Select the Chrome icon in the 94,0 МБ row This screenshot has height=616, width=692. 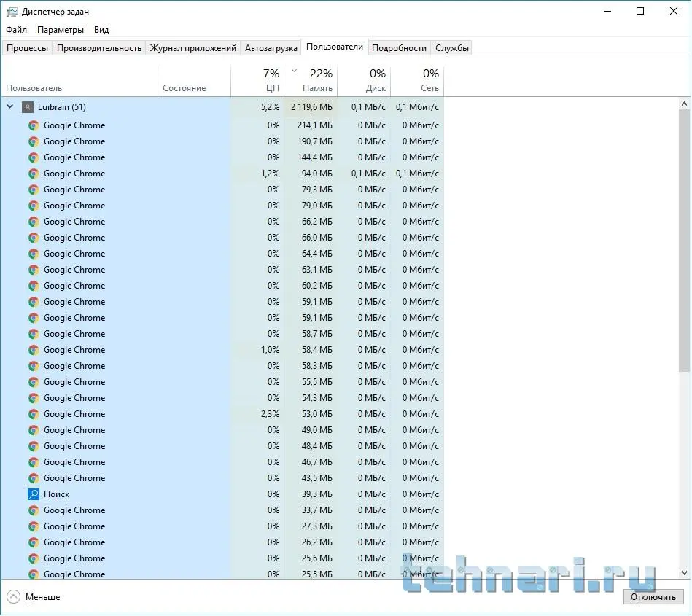34,174
